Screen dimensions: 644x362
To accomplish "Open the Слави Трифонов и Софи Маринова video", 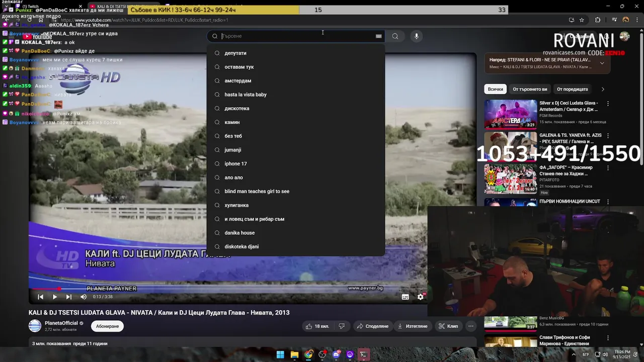I will (x=511, y=341).
